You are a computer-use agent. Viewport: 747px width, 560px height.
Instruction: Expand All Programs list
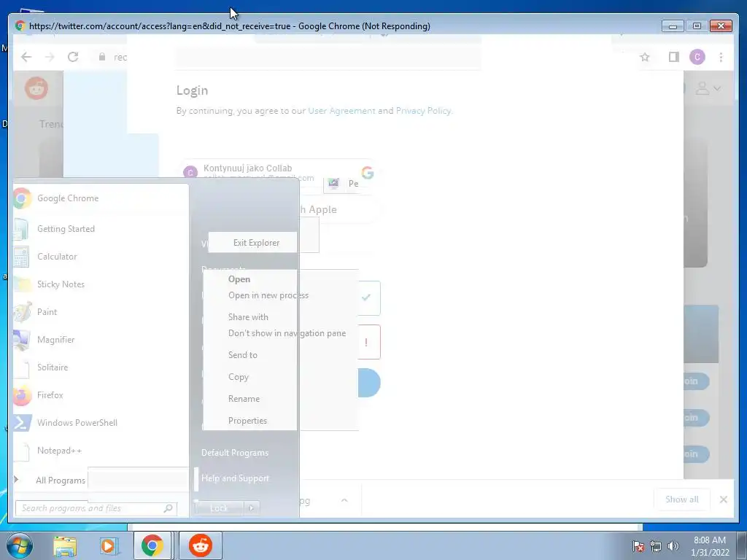[x=50, y=480]
